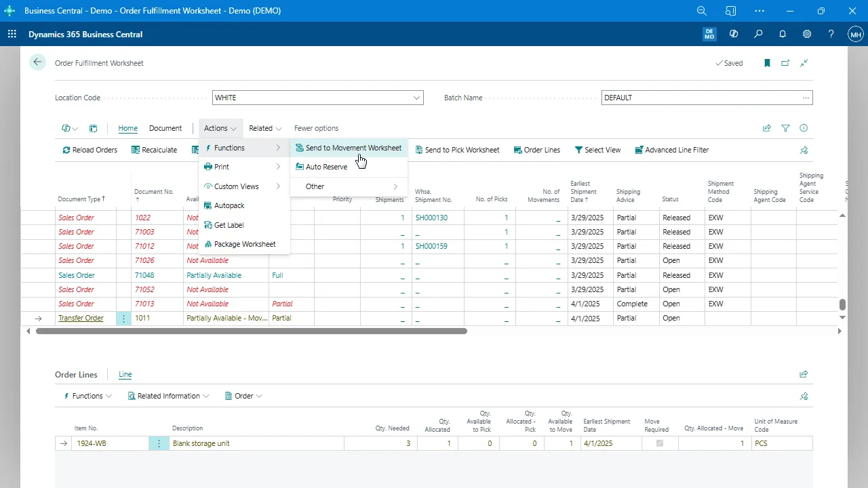Click the bookmark icon beside Saved

[767, 63]
